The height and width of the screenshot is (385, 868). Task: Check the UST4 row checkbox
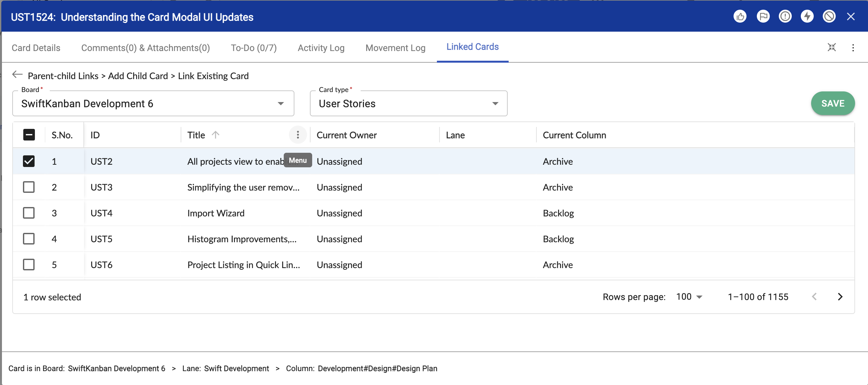[29, 213]
